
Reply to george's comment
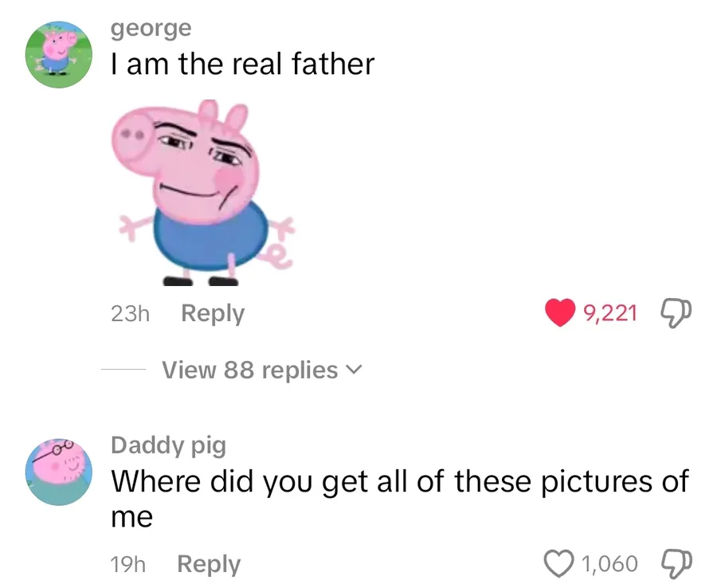click(213, 314)
